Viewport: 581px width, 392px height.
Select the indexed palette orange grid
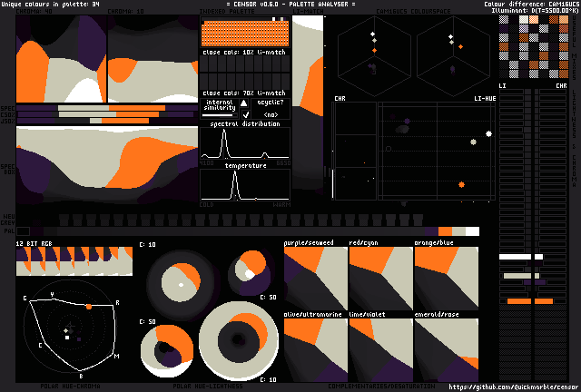pos(243,34)
